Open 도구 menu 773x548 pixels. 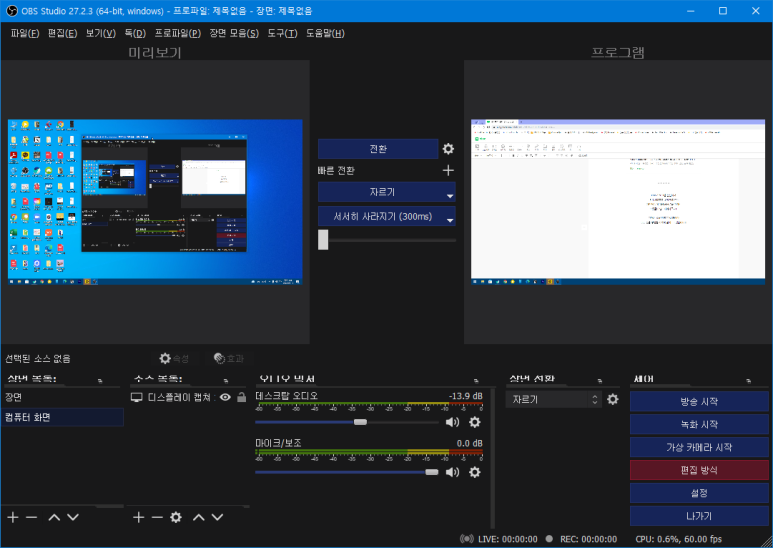click(x=282, y=33)
